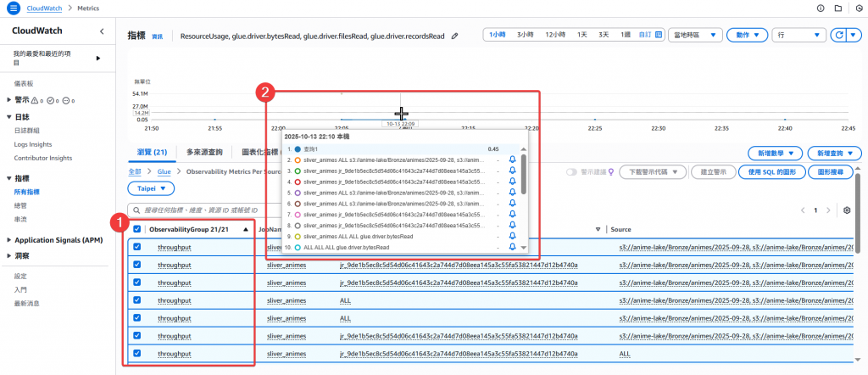
Task: Click the alarm bell on legend entry 2
Action: (512, 160)
